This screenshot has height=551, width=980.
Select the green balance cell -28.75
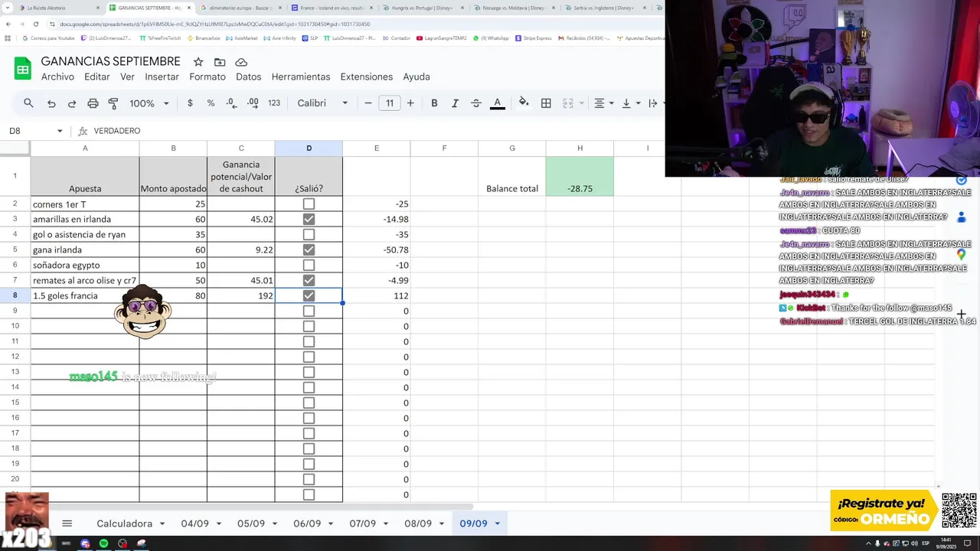pyautogui.click(x=580, y=176)
